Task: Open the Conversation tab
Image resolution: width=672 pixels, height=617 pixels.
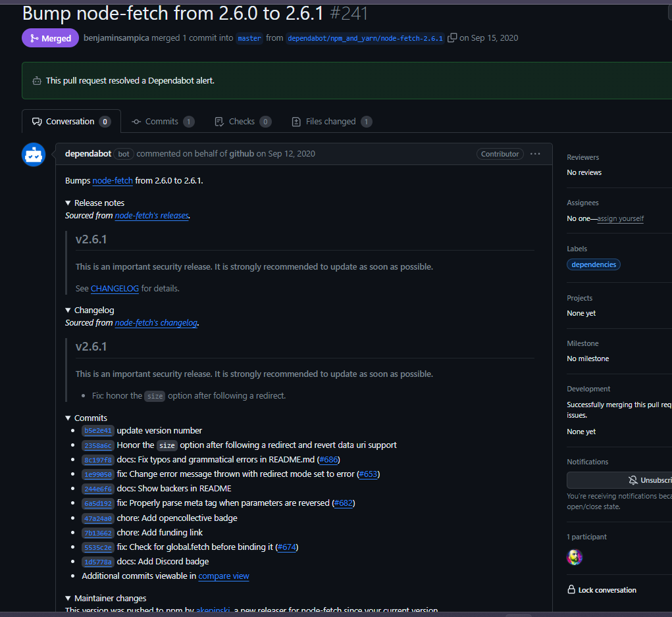Action: (x=71, y=122)
